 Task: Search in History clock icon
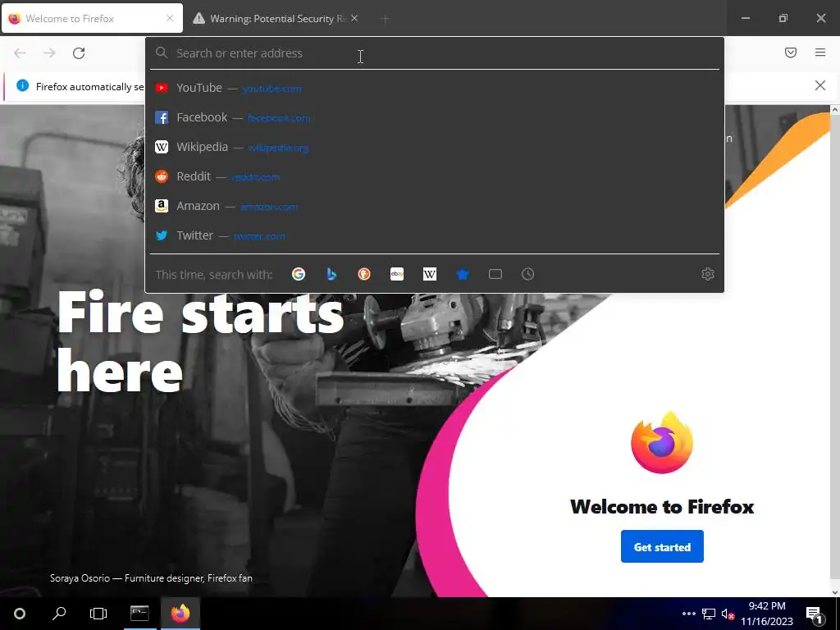coord(527,274)
